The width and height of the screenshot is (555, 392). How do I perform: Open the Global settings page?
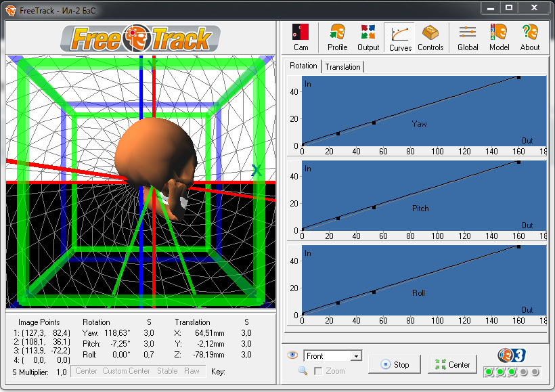(x=468, y=37)
